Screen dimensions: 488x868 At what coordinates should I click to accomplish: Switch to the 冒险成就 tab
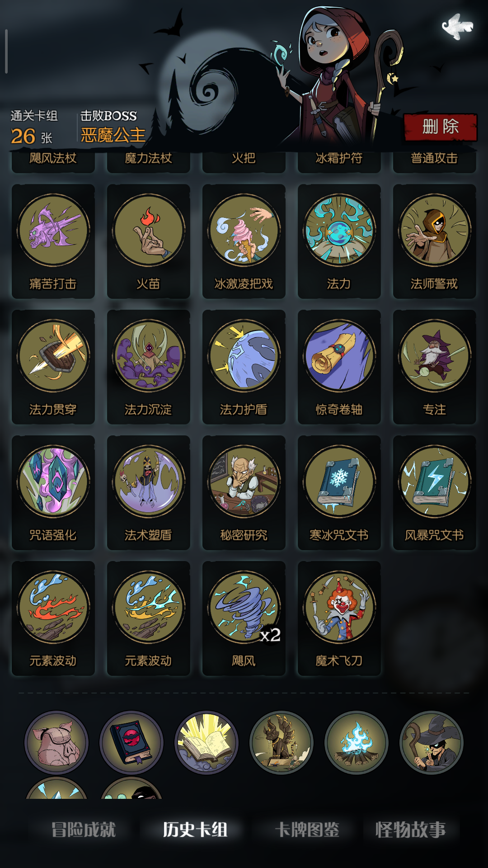coord(84,830)
